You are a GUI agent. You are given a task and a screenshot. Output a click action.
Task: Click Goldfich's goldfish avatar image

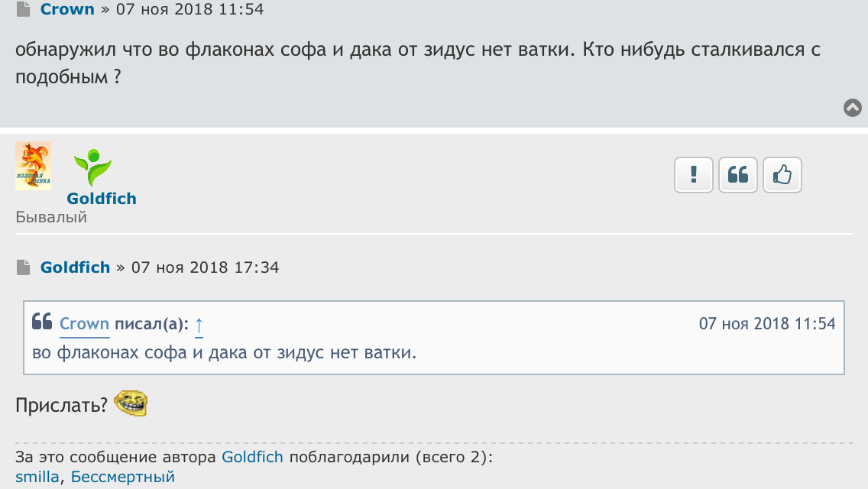pos(33,166)
